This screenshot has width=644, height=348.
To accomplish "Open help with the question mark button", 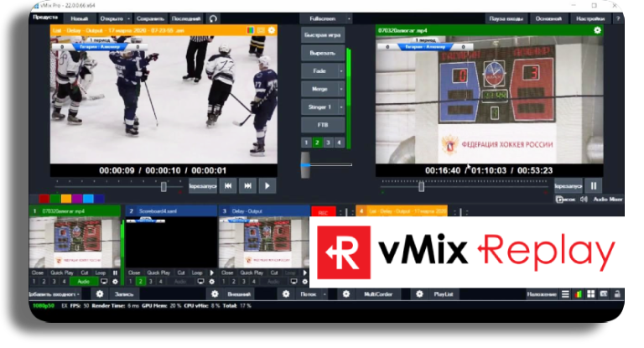I will (618, 18).
